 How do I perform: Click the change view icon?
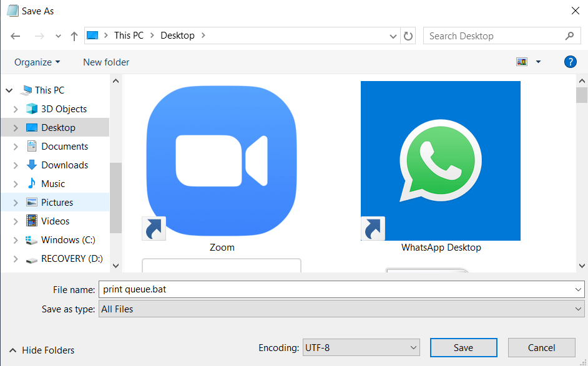(522, 62)
